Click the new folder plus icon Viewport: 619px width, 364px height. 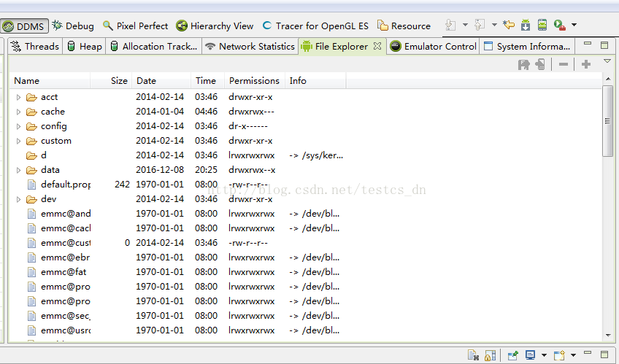586,64
